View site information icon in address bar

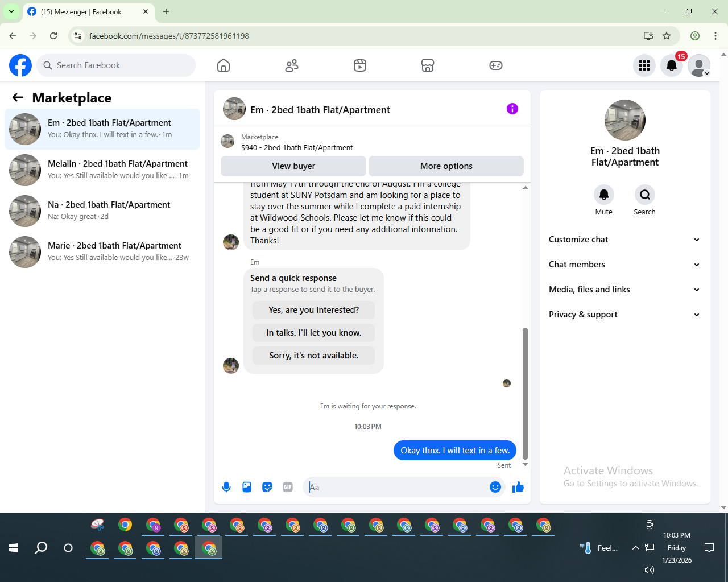(x=78, y=36)
